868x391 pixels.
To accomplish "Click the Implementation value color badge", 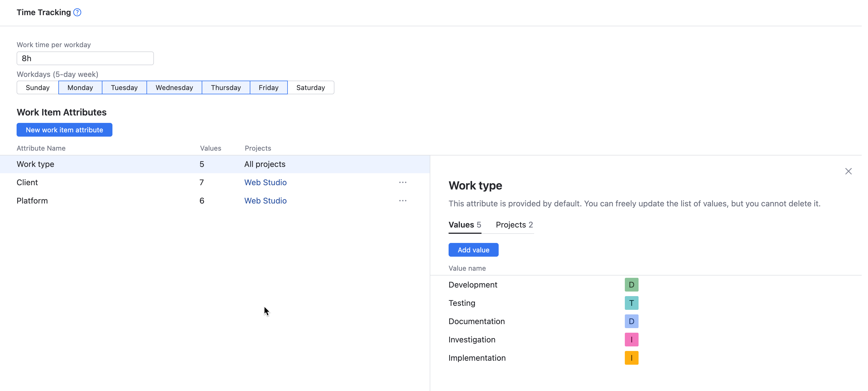I will 631,358.
